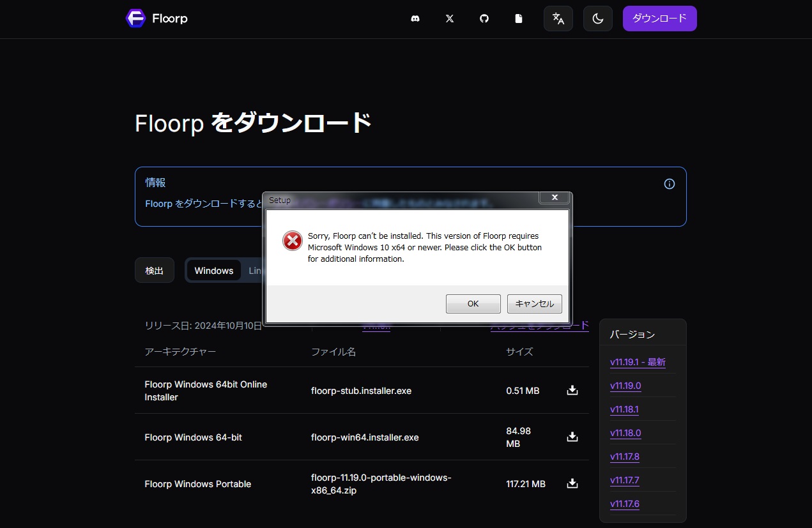This screenshot has width=812, height=528.
Task: Click OK in the Setup dialog
Action: coord(473,304)
